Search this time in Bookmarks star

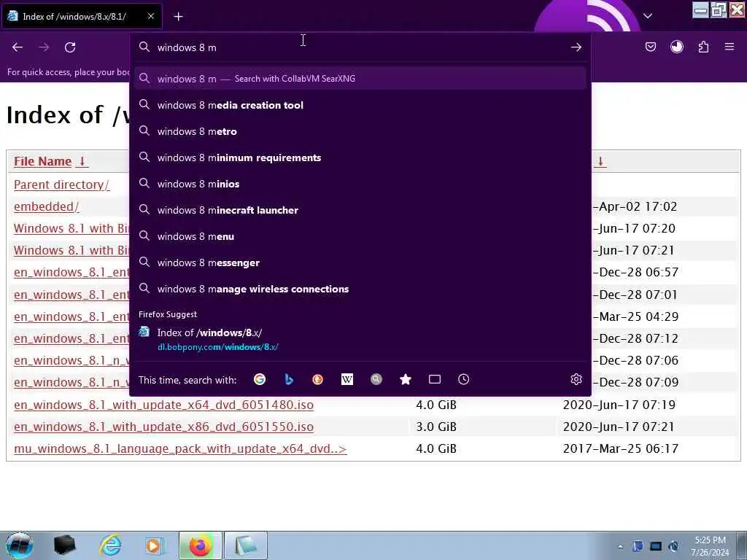pyautogui.click(x=406, y=379)
